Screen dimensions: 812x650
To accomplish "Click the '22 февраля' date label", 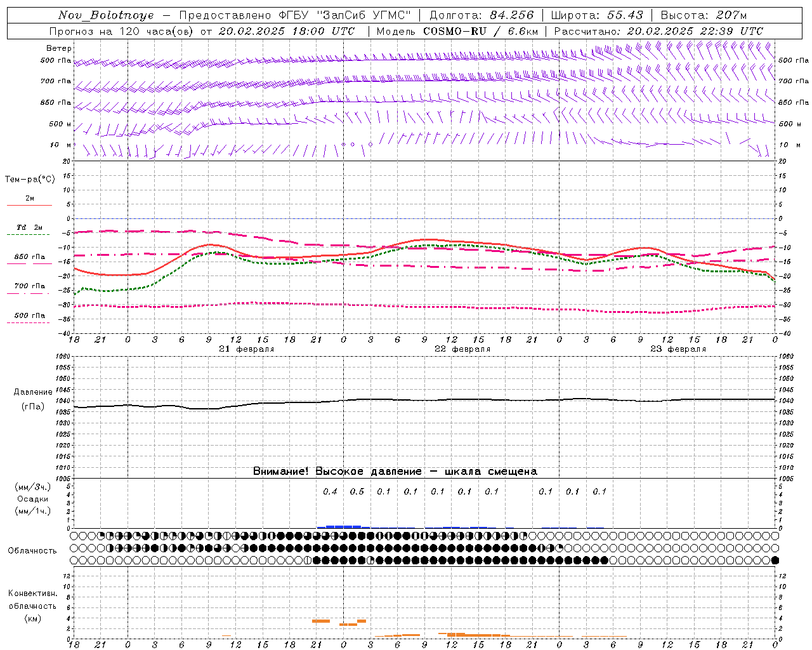I will [x=462, y=349].
